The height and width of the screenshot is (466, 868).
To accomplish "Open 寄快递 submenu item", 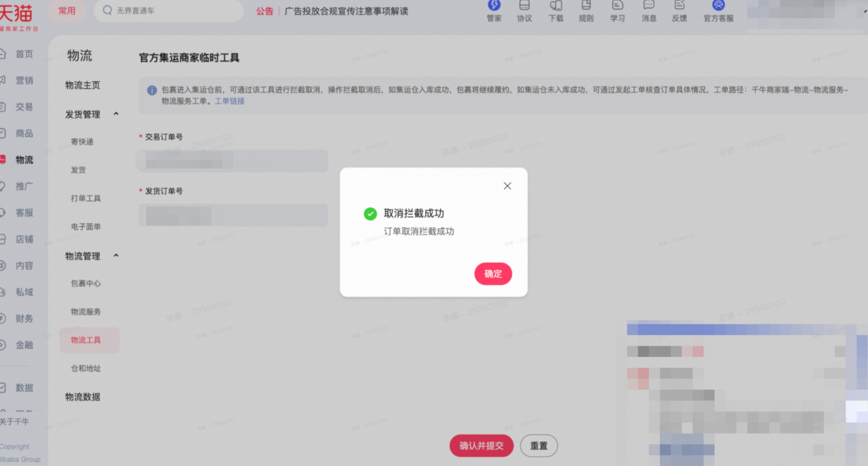I will click(82, 141).
